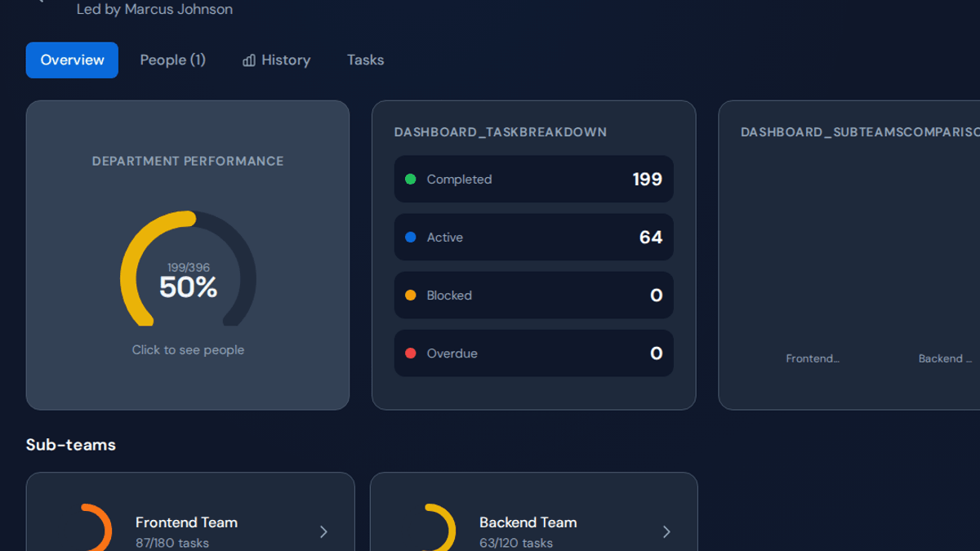Click the Frontend label in sub-teams comparison chart
Viewport: 980px width, 551px height.
(813, 358)
